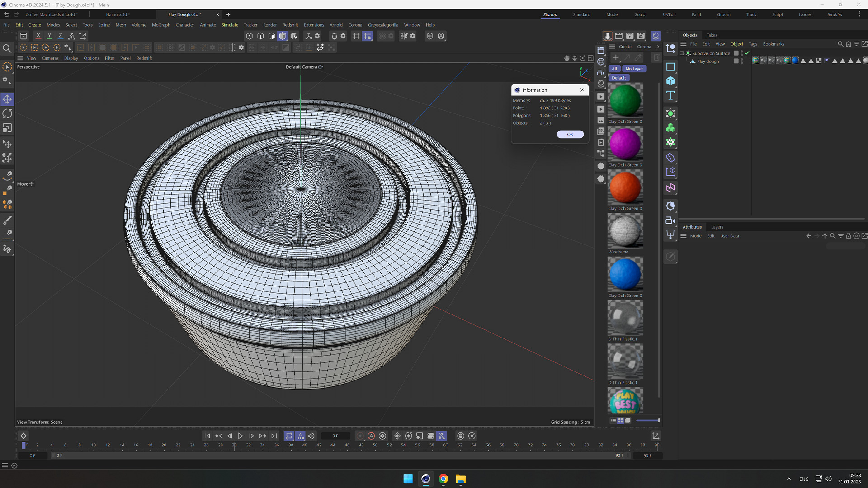Image resolution: width=868 pixels, height=488 pixels.
Task: Open viewport Display menu
Action: 71,58
